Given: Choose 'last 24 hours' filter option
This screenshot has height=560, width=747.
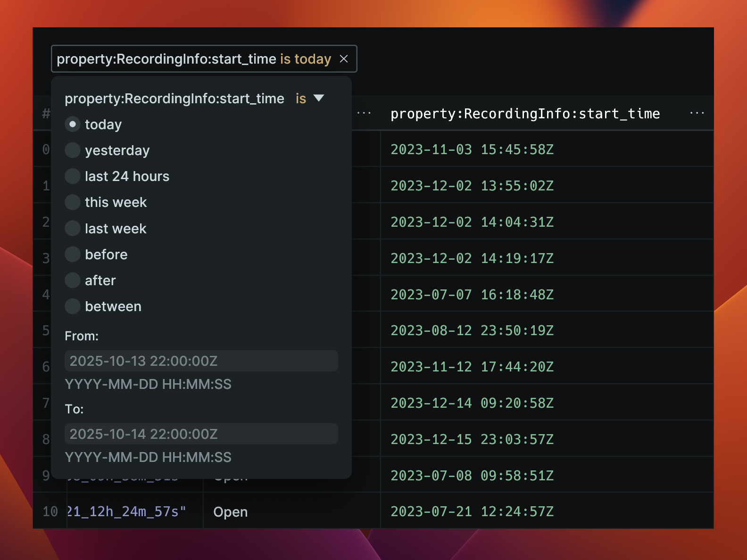Looking at the screenshot, I should (x=73, y=176).
